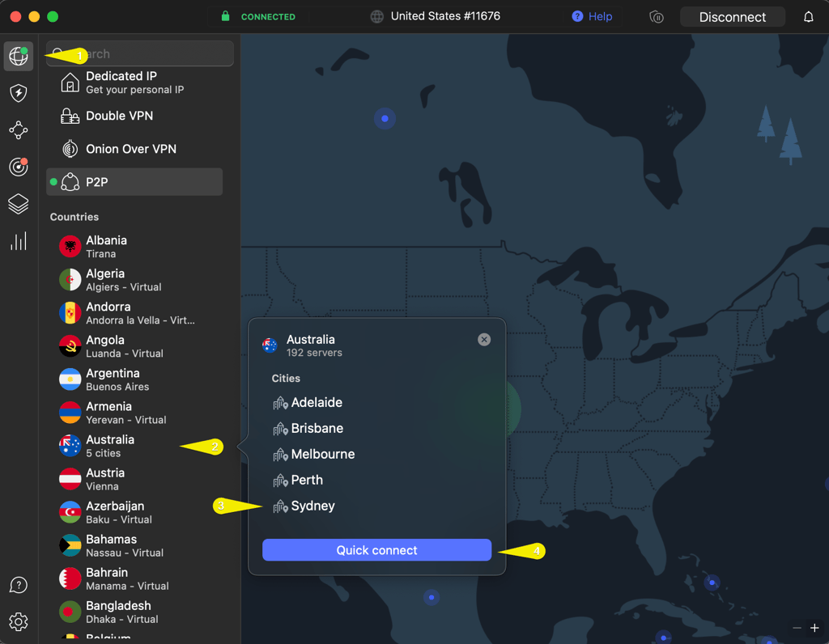Choose Brisbane city

coord(308,429)
